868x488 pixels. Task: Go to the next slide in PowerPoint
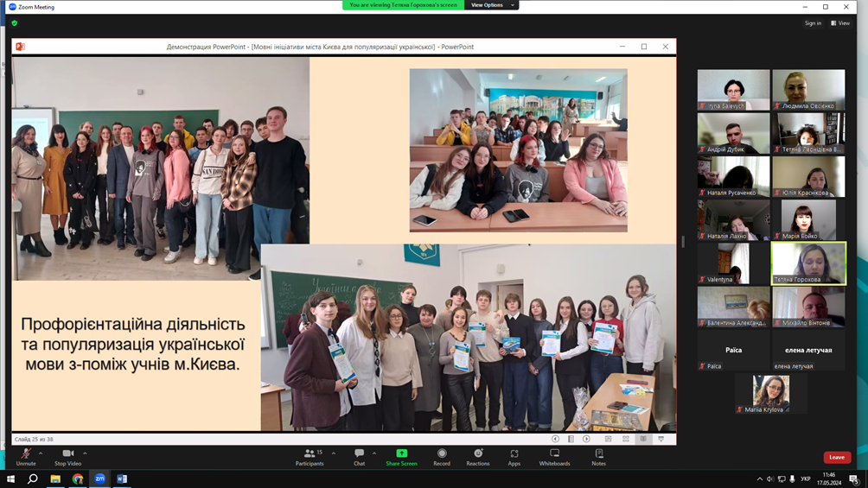pyautogui.click(x=586, y=439)
